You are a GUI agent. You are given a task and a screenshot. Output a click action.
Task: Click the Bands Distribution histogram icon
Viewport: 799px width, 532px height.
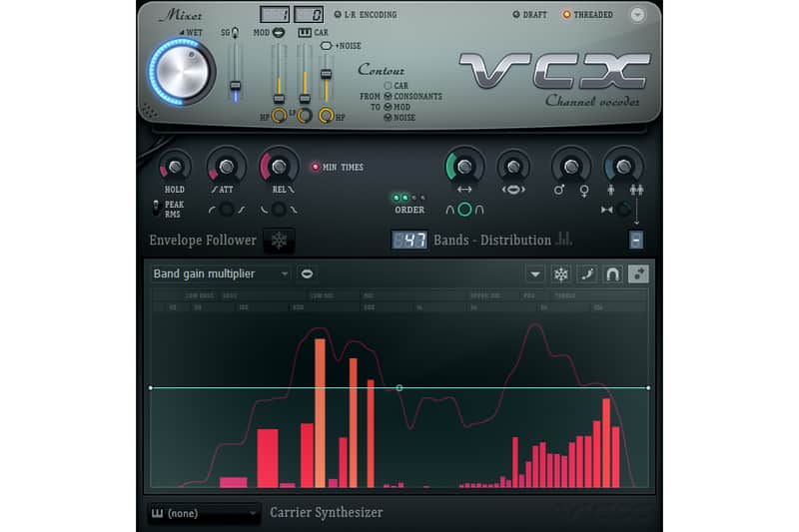point(563,239)
